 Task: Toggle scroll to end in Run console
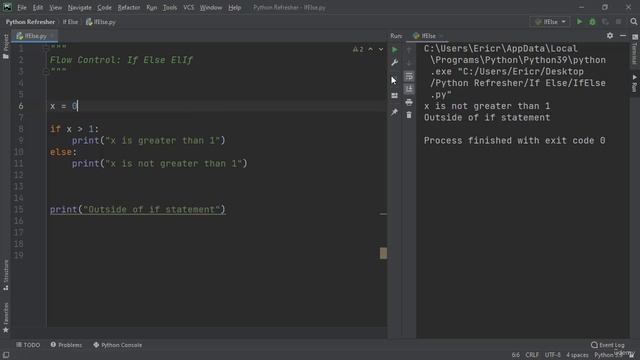click(x=409, y=89)
